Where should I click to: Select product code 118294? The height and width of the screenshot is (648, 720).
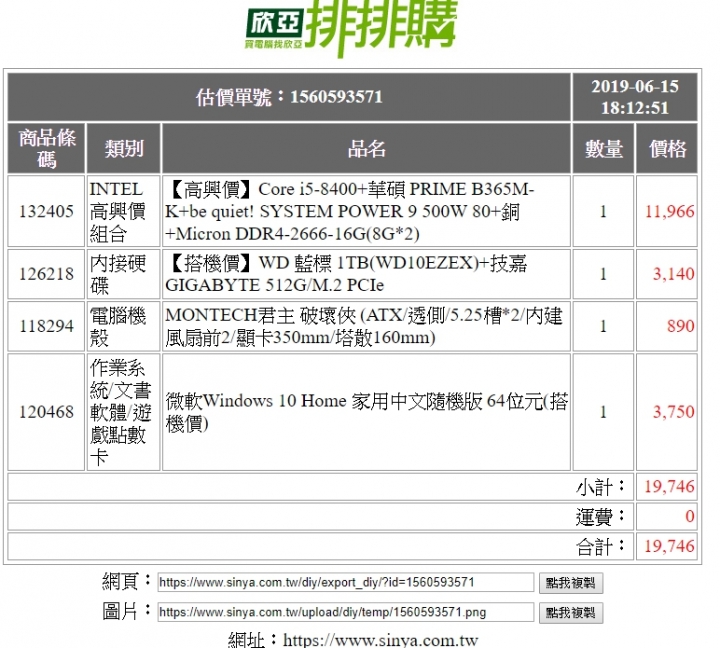(46, 326)
